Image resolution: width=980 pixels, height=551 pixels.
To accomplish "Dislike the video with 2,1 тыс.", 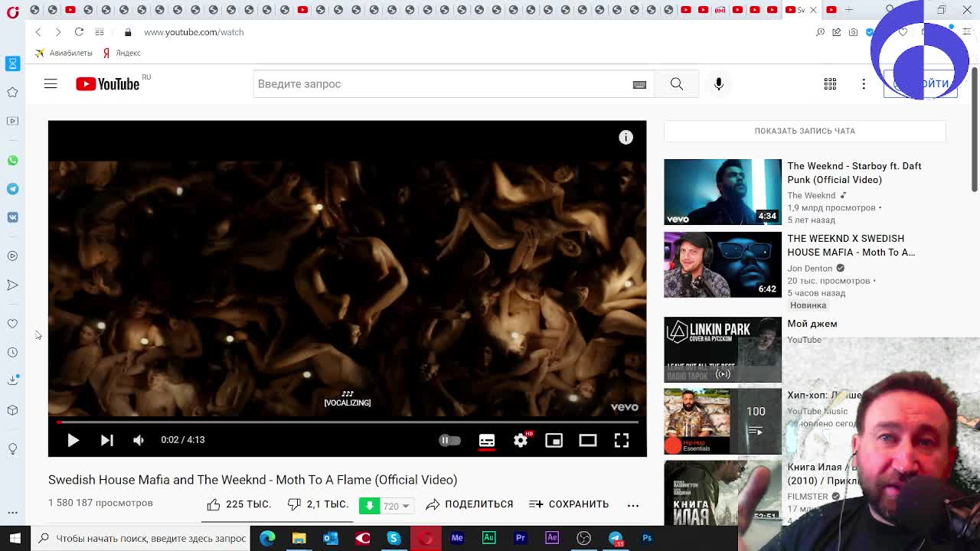I will [318, 504].
